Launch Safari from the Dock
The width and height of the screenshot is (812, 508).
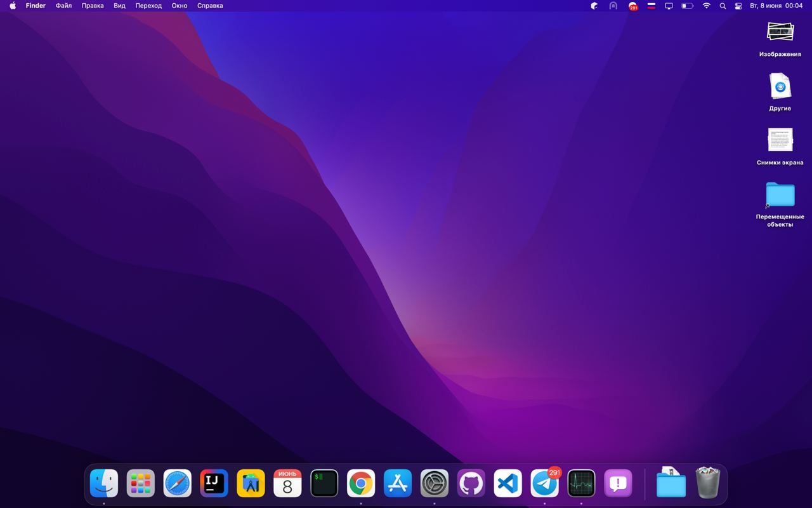coord(178,483)
